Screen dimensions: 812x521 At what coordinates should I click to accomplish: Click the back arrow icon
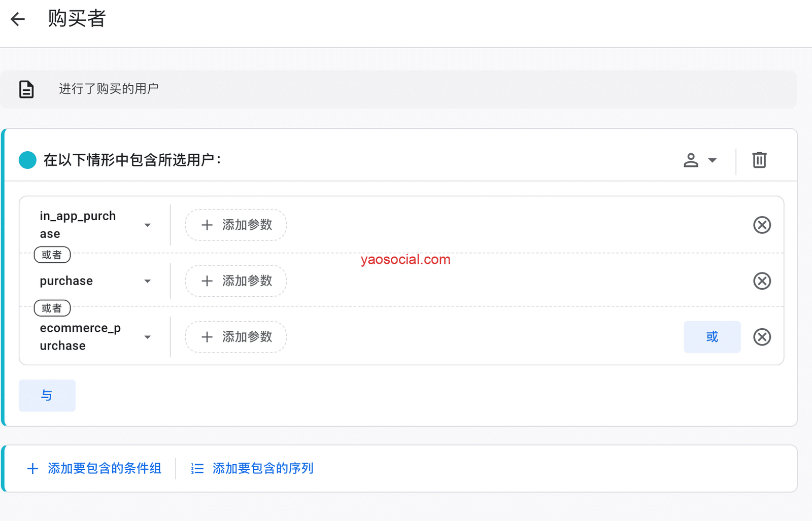(18, 19)
